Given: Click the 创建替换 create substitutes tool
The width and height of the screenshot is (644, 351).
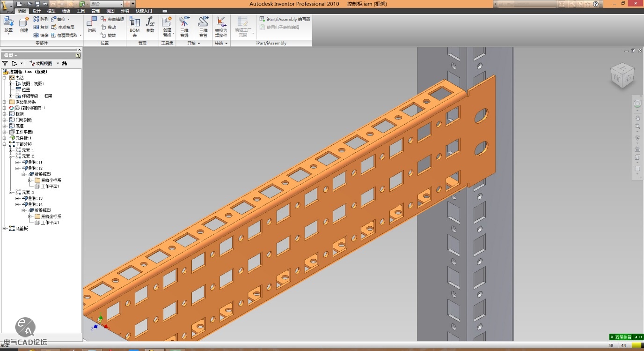Looking at the screenshot, I should [167, 27].
